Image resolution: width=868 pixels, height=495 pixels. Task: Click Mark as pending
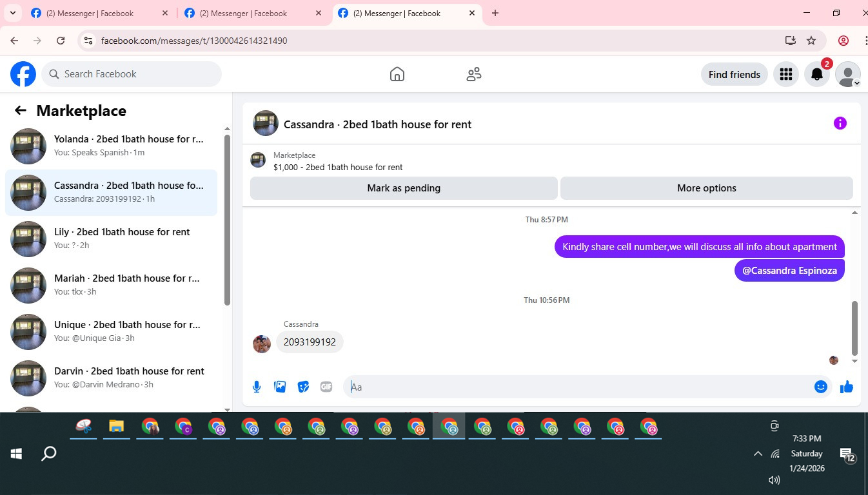coord(404,188)
